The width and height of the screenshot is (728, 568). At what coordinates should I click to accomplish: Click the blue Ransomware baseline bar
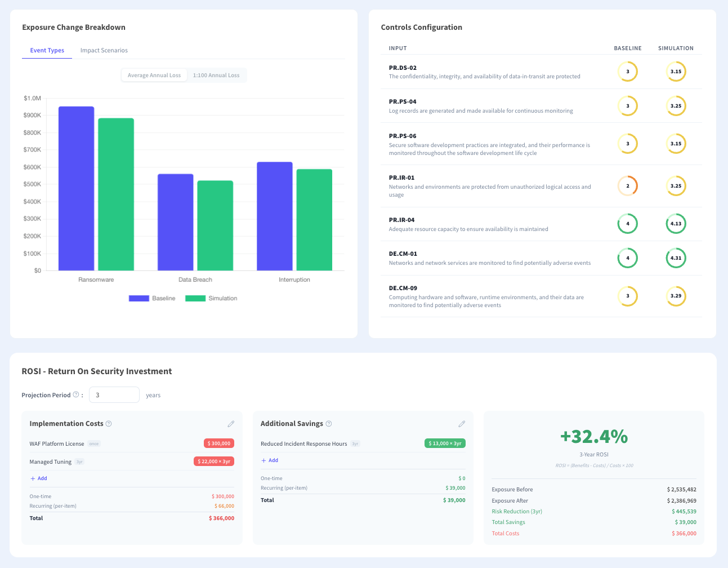[77, 189]
